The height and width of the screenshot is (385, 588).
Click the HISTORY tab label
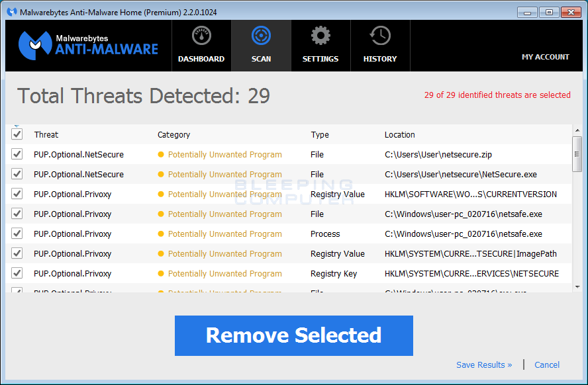tap(380, 59)
